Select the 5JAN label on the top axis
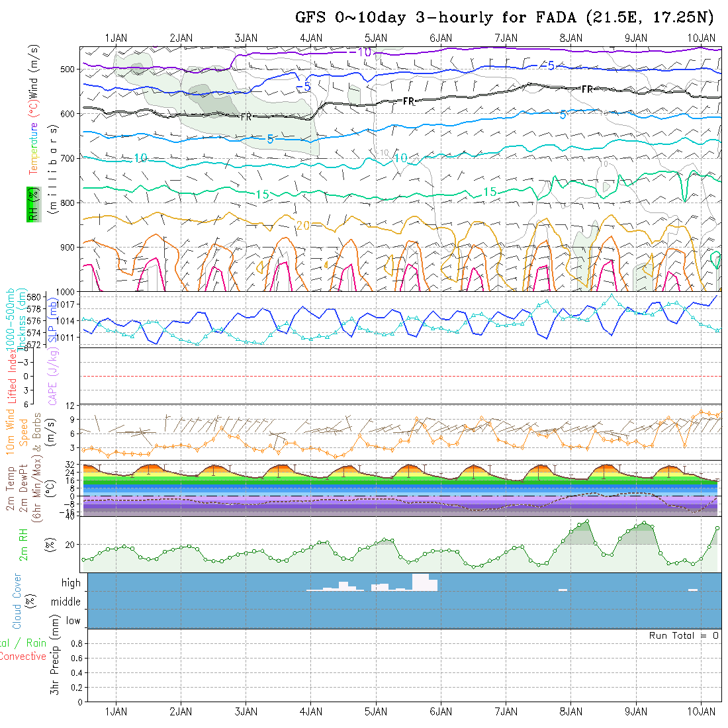The height and width of the screenshot is (728, 728). tap(375, 38)
